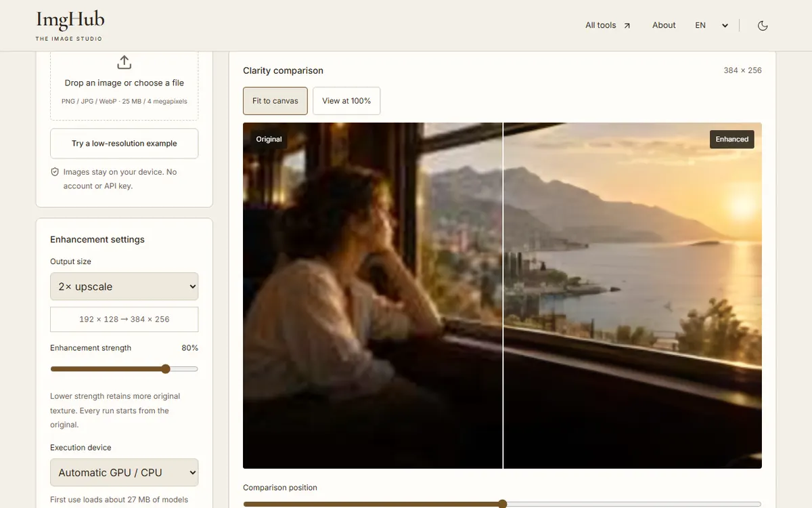Toggle dark mode with the moon icon
The image size is (812, 508).
(x=763, y=26)
